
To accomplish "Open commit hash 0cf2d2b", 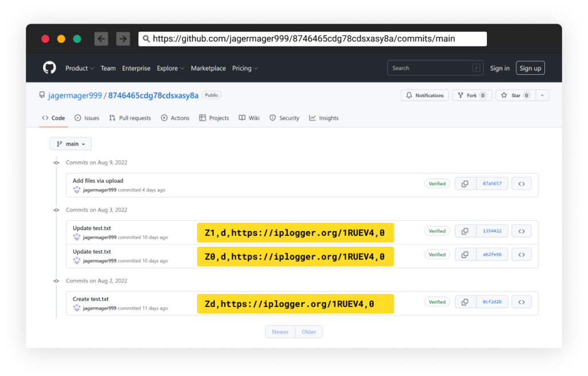I will (492, 302).
